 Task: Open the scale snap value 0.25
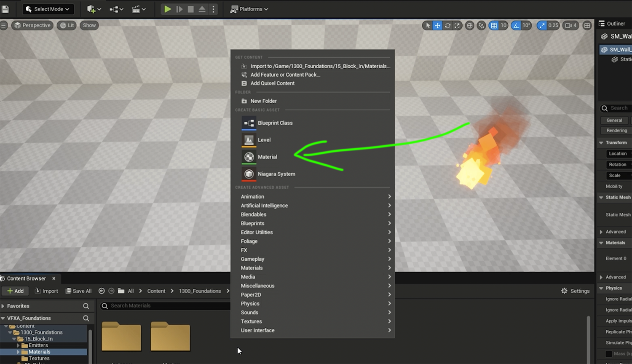[553, 26]
